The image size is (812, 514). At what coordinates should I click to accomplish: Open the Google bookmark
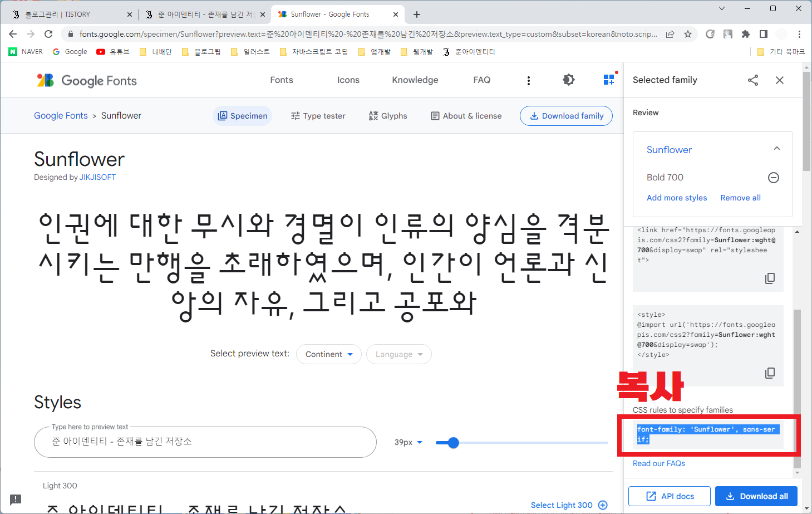coord(70,52)
